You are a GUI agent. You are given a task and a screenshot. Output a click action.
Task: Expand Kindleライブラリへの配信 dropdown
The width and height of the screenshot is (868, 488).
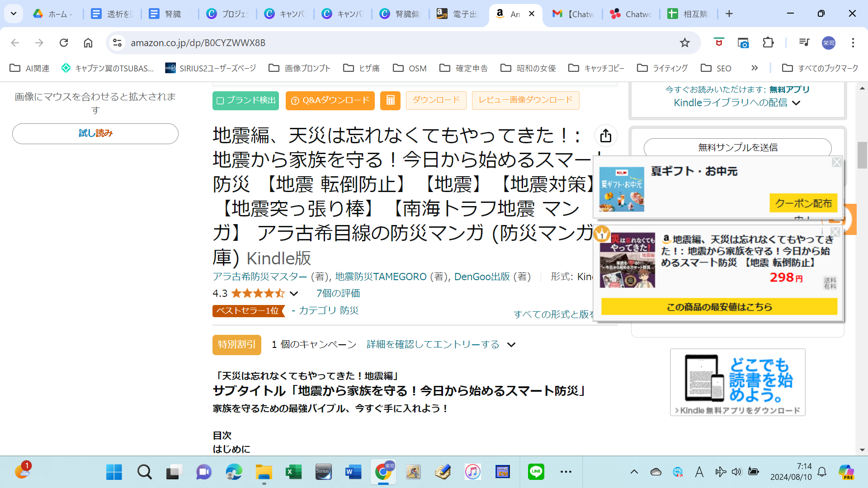click(796, 103)
